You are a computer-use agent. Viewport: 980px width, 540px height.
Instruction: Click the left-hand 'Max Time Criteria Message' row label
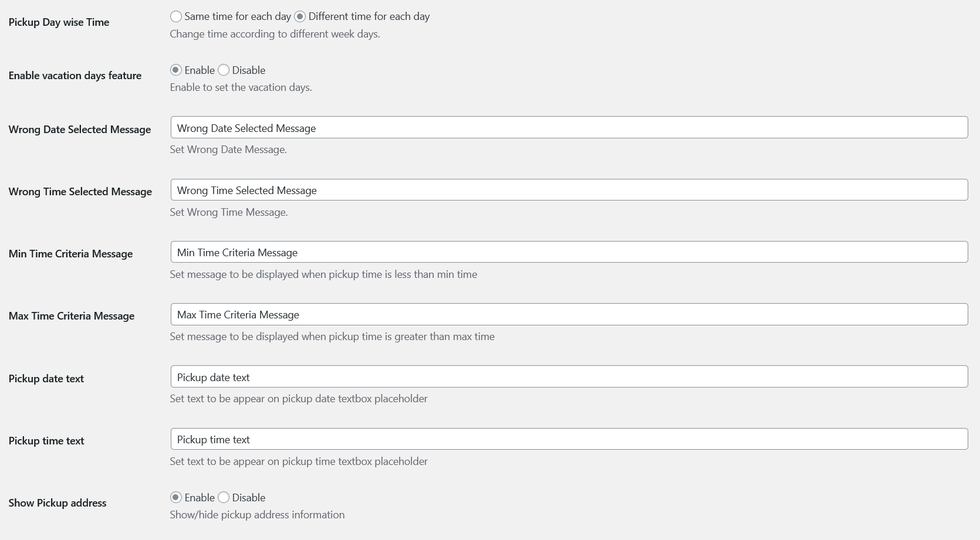tap(72, 316)
